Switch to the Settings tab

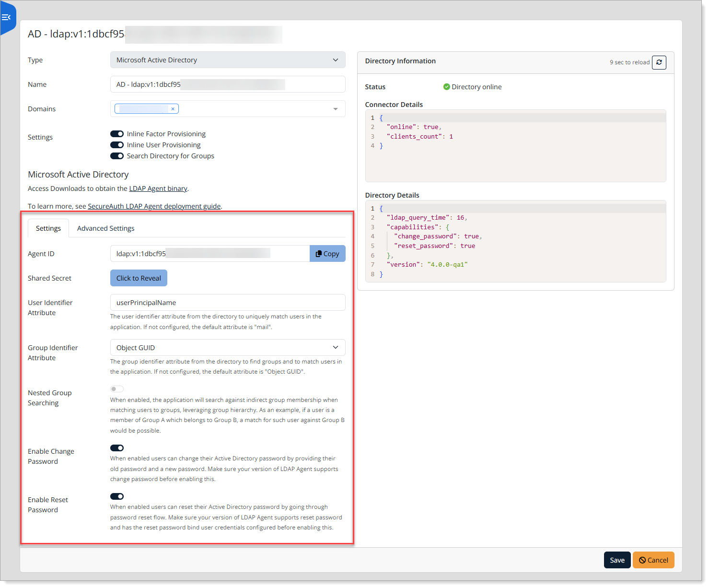pos(48,228)
